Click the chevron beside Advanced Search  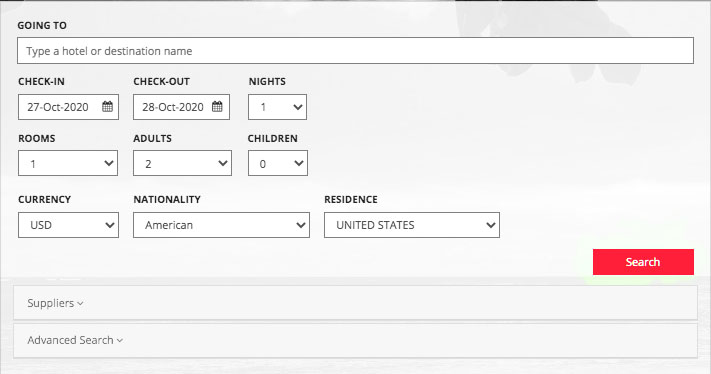(120, 341)
